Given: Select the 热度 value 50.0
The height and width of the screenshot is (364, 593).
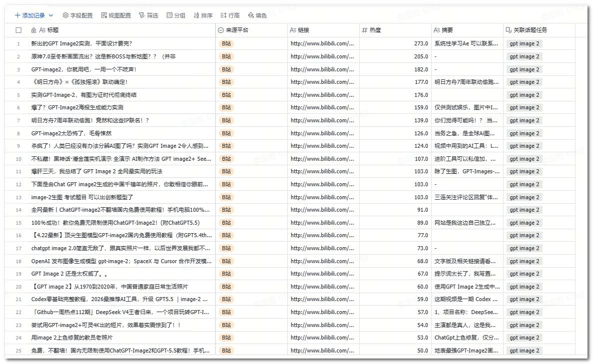Looking at the screenshot, I should point(423,351).
